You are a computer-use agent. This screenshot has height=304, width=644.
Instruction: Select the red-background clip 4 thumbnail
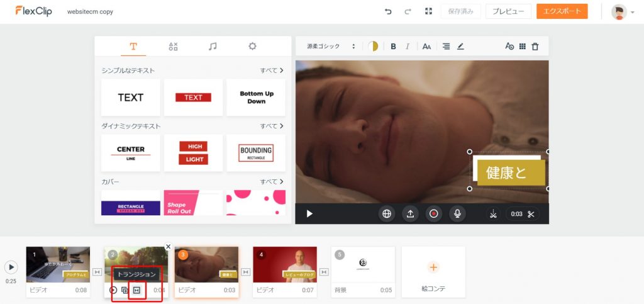click(285, 264)
